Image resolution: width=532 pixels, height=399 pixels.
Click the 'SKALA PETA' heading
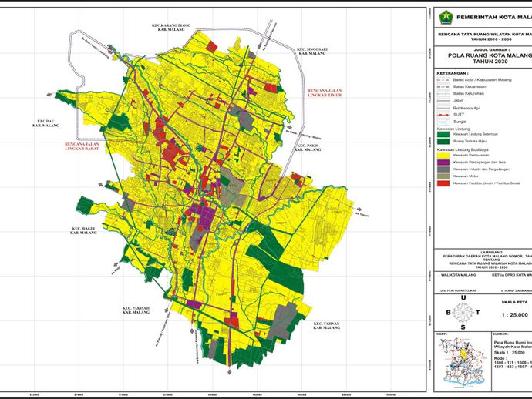point(515,302)
